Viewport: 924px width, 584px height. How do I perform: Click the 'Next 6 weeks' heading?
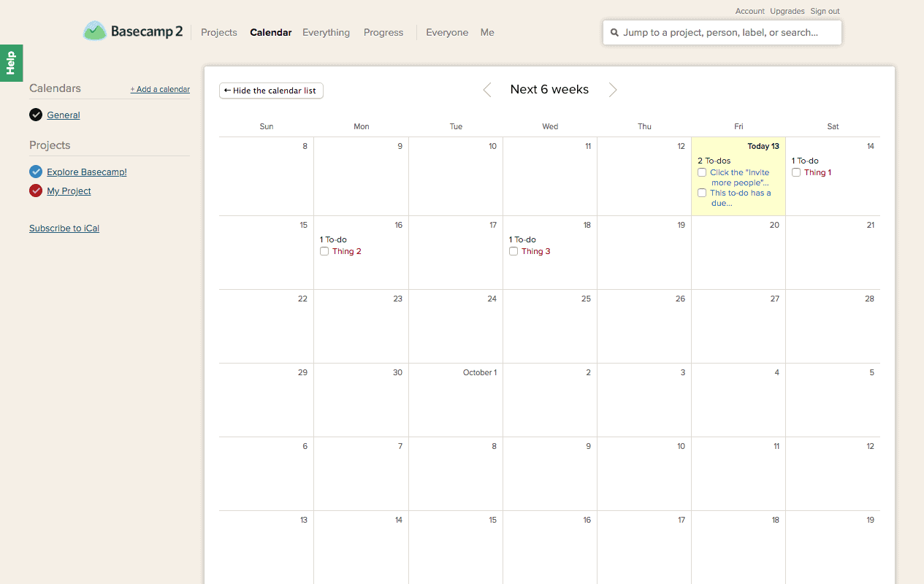549,89
